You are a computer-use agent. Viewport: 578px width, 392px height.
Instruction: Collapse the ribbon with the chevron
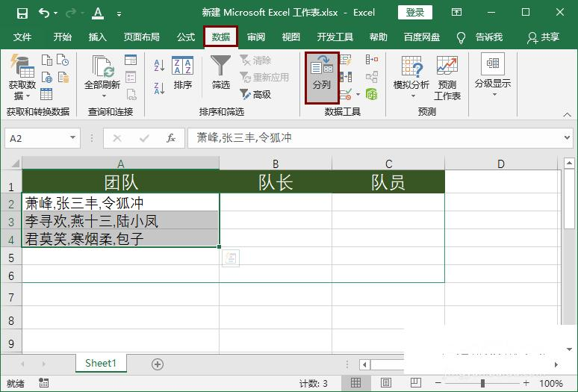(x=568, y=114)
